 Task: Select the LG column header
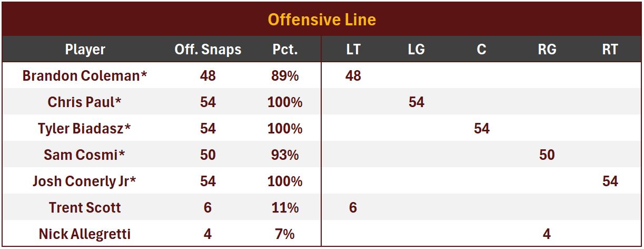tap(416, 50)
